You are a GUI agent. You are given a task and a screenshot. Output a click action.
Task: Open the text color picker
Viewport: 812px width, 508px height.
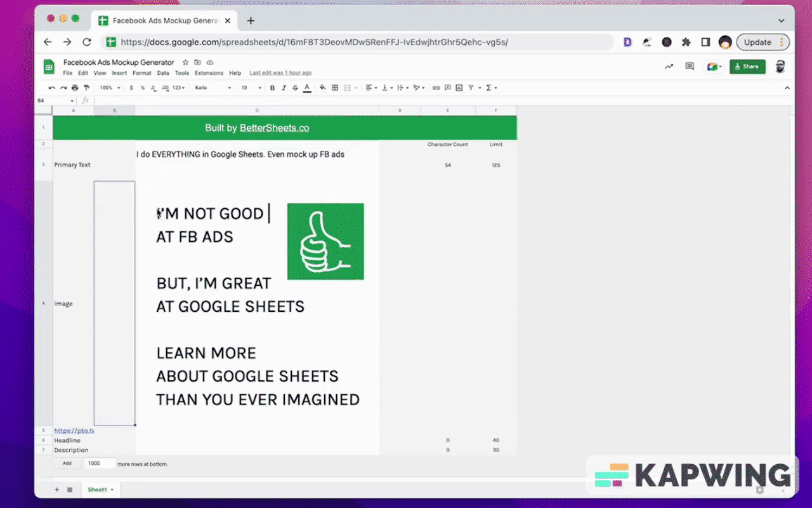tap(307, 88)
